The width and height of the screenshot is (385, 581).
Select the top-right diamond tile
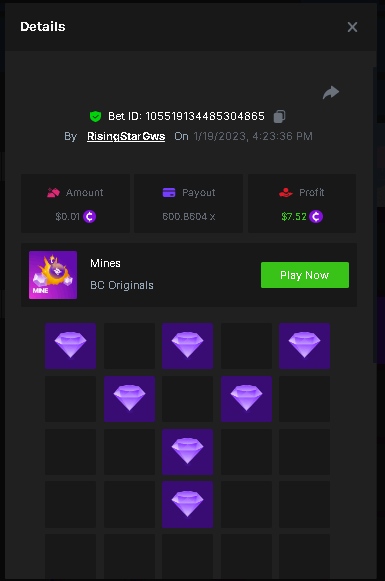point(304,346)
